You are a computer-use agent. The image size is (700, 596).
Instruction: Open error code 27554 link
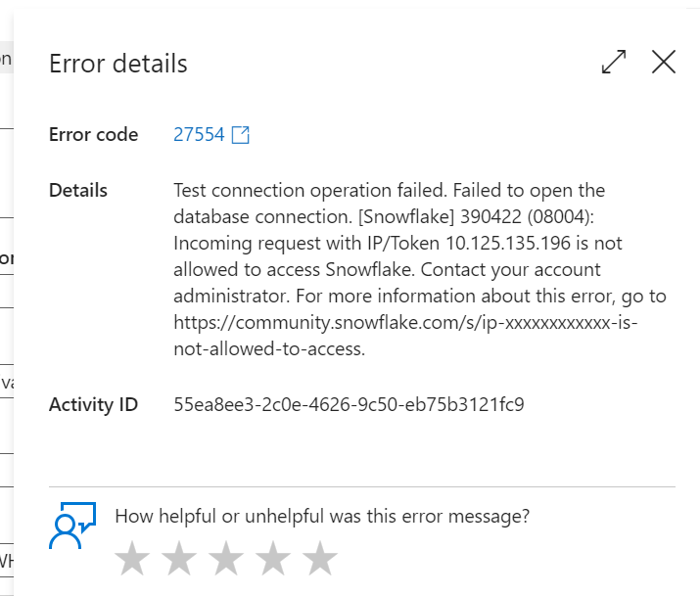199,135
